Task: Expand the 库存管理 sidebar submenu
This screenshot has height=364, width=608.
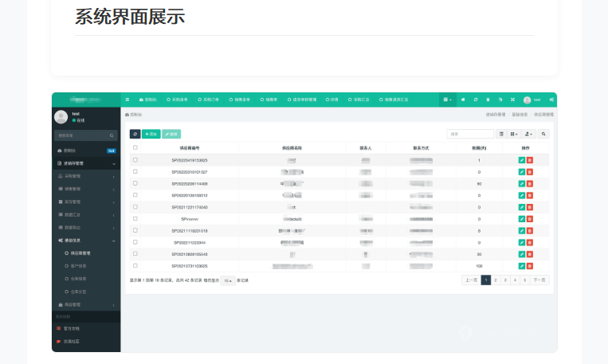Action: [x=86, y=202]
